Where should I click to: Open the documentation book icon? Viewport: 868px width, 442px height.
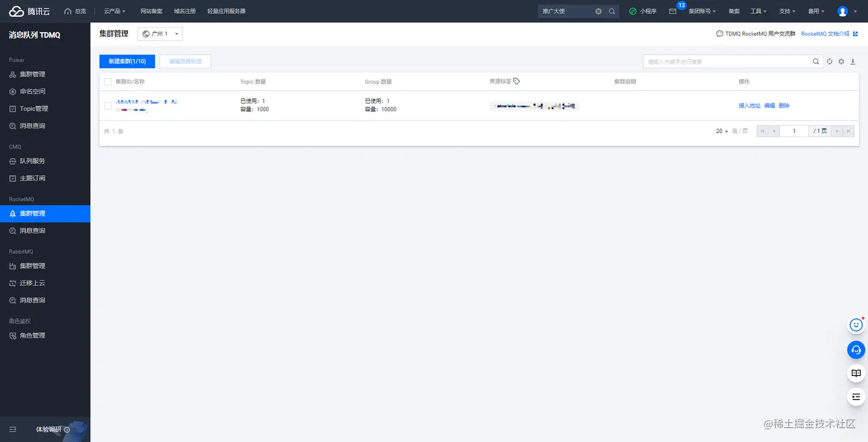[855, 373]
